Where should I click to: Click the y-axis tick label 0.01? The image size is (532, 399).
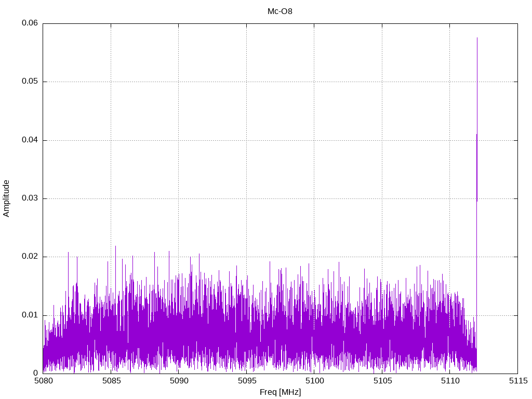[x=30, y=315]
